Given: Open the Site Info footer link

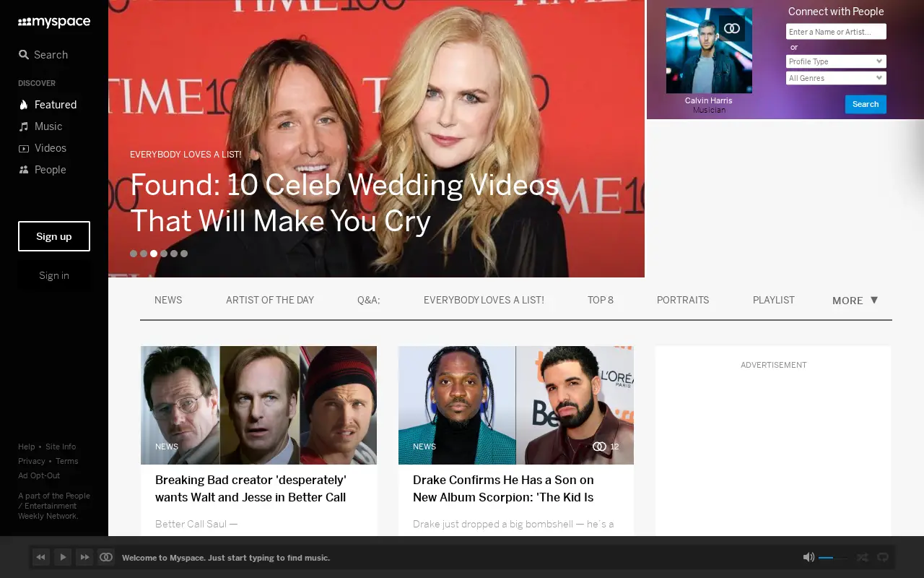Looking at the screenshot, I should click(x=61, y=447).
